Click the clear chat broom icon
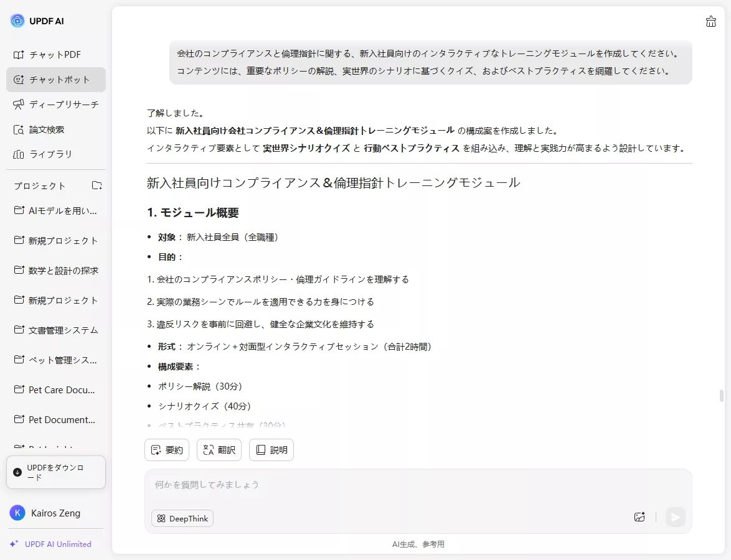The width and height of the screenshot is (731, 560). pyautogui.click(x=710, y=21)
